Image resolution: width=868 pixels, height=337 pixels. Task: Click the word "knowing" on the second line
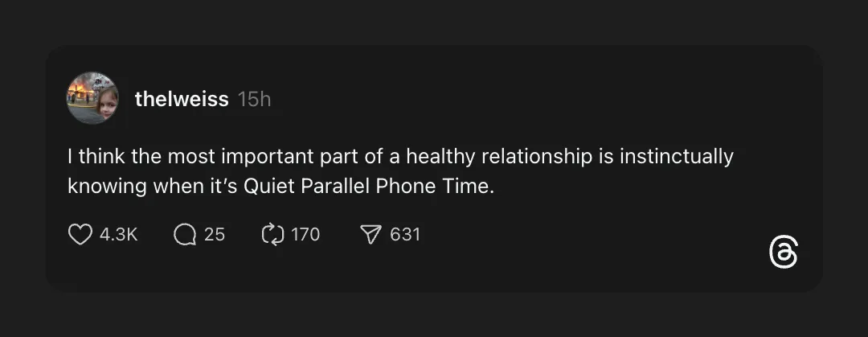coord(107,187)
